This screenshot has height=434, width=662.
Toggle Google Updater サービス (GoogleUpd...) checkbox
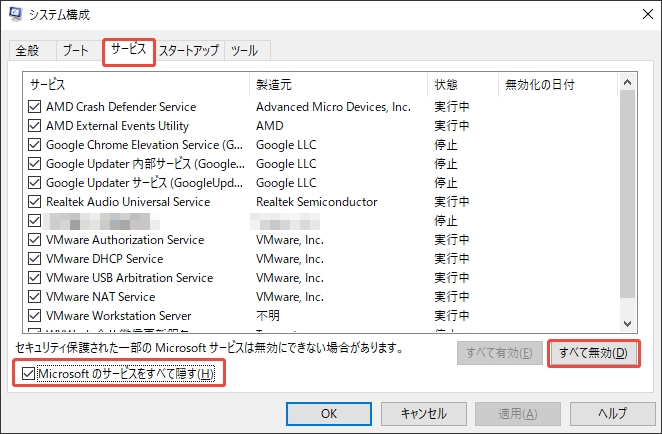tap(34, 183)
